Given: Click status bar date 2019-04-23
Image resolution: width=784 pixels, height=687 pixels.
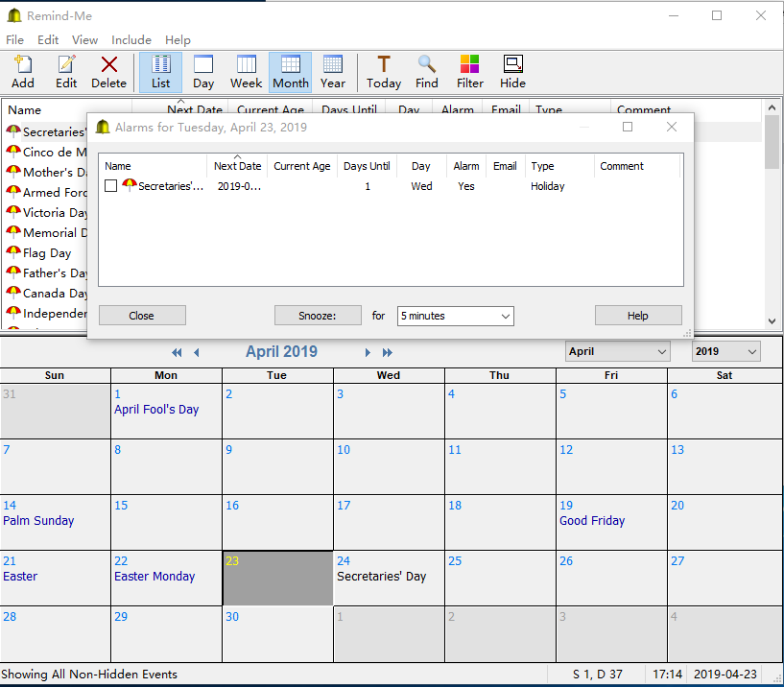Looking at the screenshot, I should (725, 675).
